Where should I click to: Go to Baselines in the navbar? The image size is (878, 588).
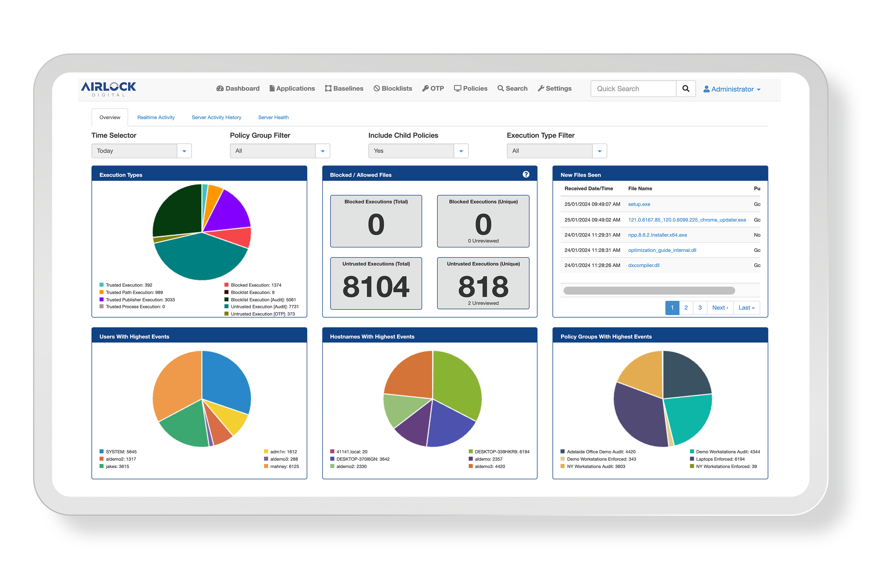344,89
